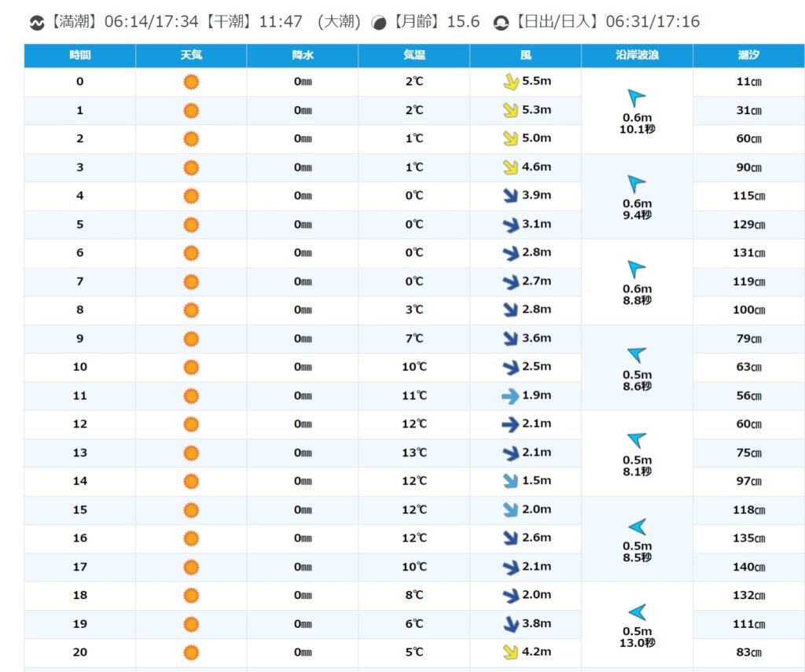Click the sunny weather icon for hour 0
This screenshot has width=805, height=672.
coord(191,82)
